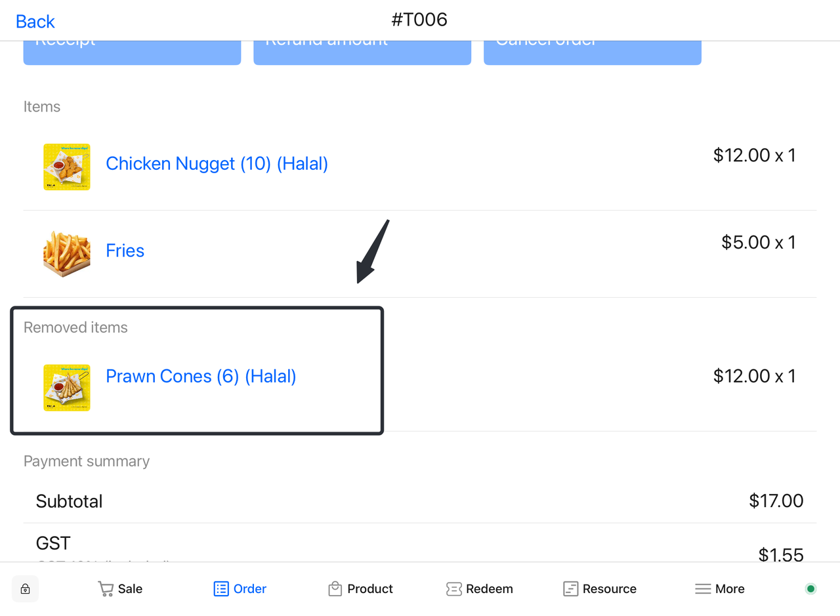Open the Fries item link
The image size is (840, 616).
point(125,251)
